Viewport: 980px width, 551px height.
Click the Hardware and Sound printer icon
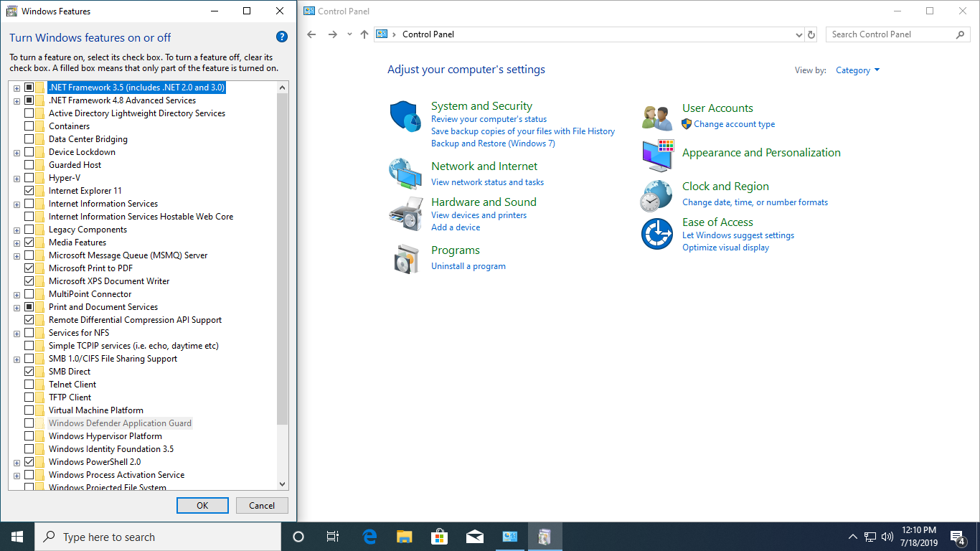405,213
